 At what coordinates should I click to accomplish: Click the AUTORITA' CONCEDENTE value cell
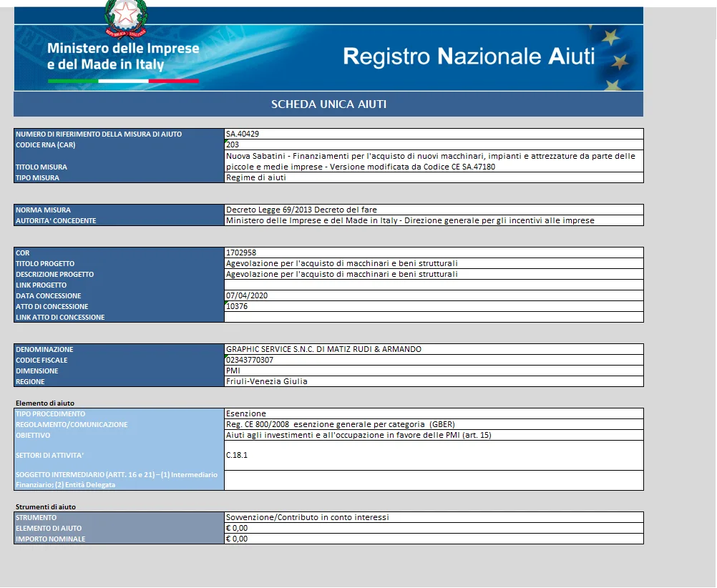pos(434,220)
